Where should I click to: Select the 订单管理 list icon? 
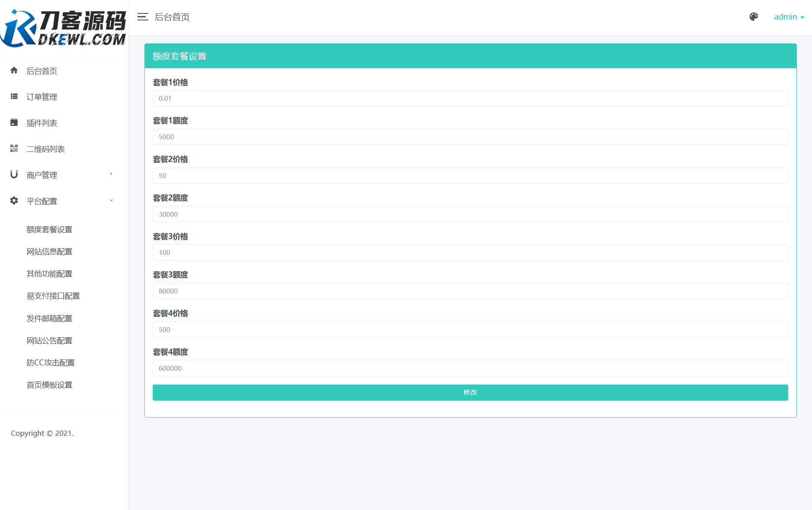(13, 96)
